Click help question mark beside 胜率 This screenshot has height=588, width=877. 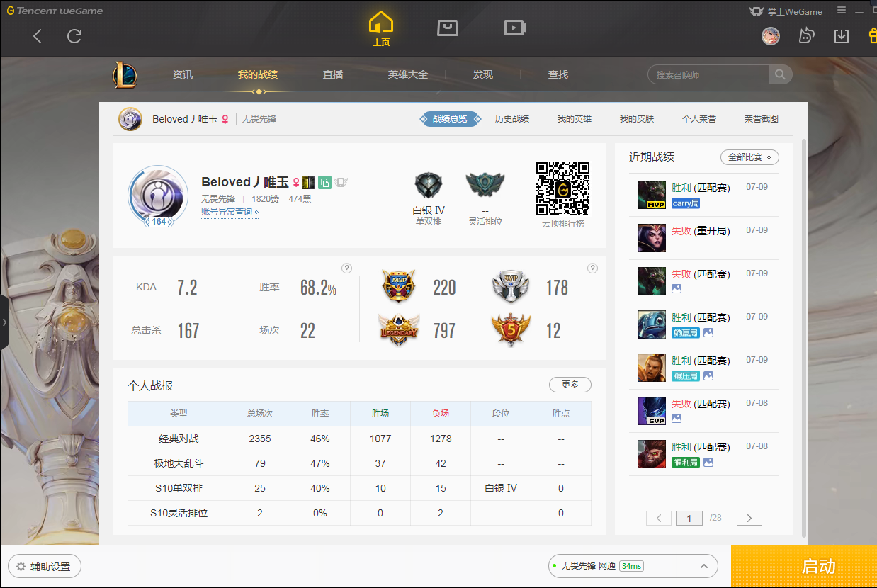[346, 268]
